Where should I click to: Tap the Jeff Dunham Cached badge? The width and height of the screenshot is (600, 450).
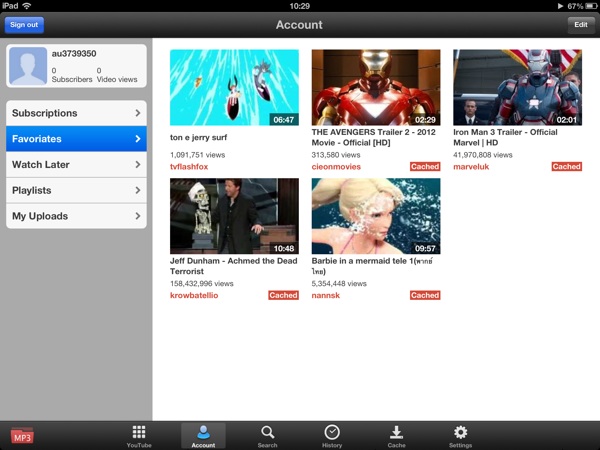(x=283, y=295)
